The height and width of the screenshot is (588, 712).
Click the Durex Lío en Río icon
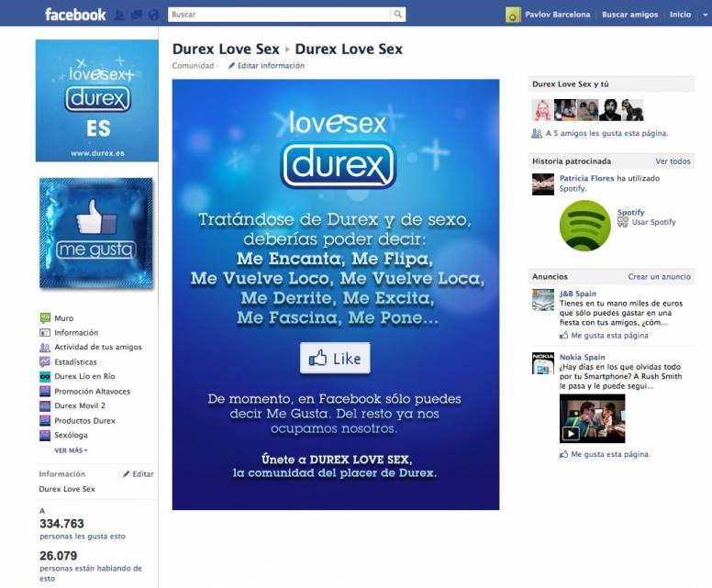45,376
